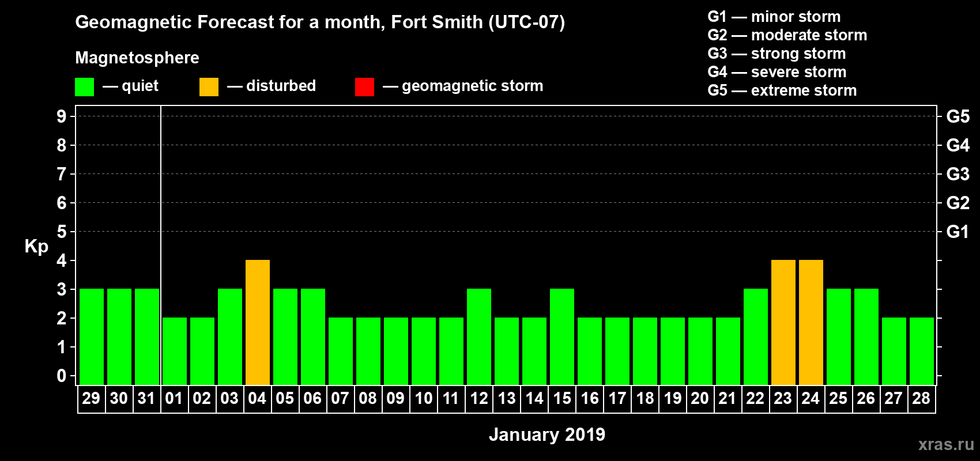Click the G3 label on right axis
The width and height of the screenshot is (980, 461).
pyautogui.click(x=958, y=174)
